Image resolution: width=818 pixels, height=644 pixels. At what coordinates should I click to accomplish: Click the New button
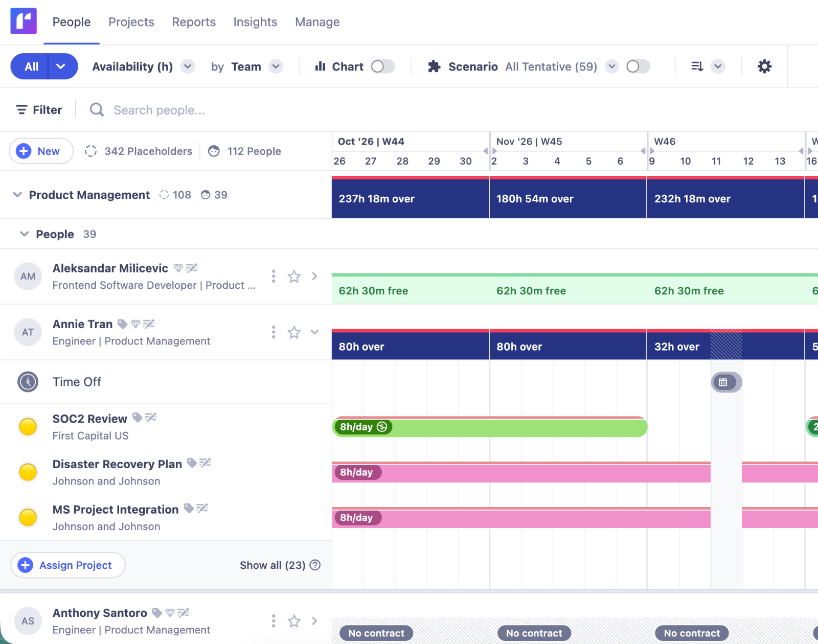pyautogui.click(x=41, y=151)
